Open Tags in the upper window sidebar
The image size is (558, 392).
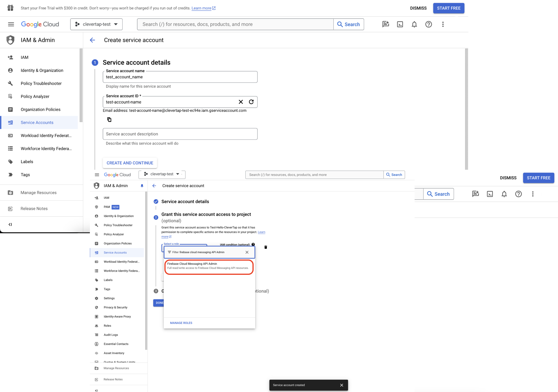[39, 175]
